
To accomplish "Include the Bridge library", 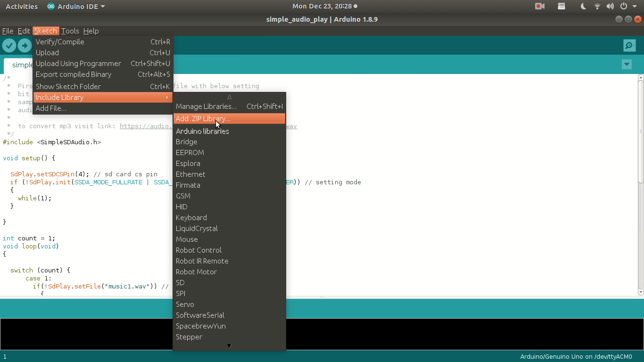I will [229, 142].
